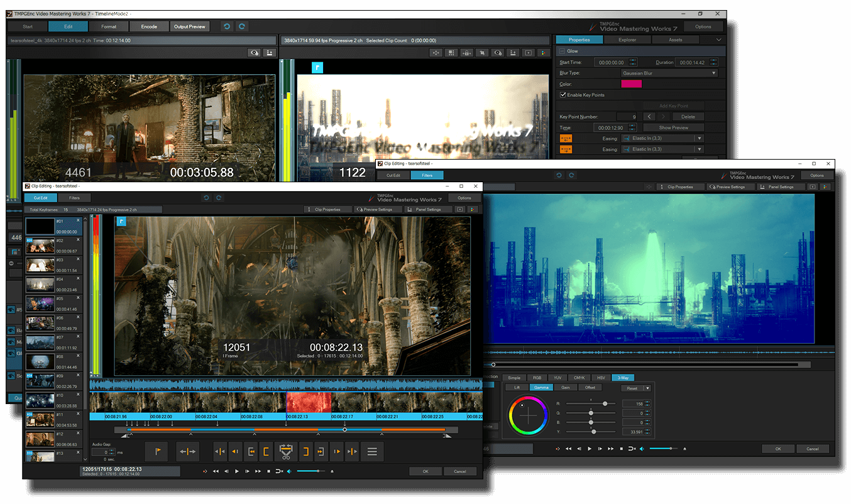This screenshot has height=504, width=851.
Task: Disable the Enable Key Points checkbox
Action: [563, 95]
